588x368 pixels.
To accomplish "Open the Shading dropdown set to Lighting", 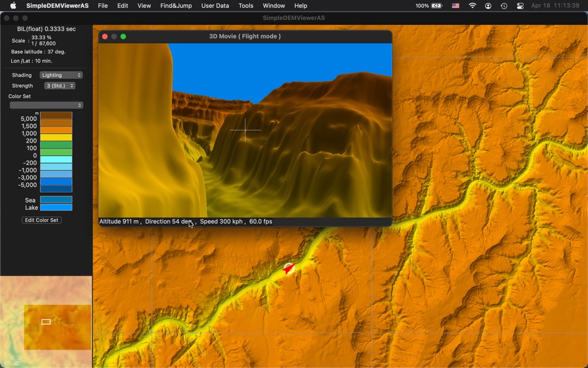I will pos(61,75).
